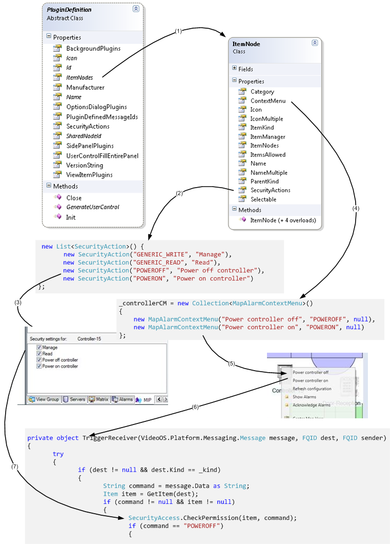
Task: Collapse the Properties section in PluginDefinition
Action: pos(49,36)
